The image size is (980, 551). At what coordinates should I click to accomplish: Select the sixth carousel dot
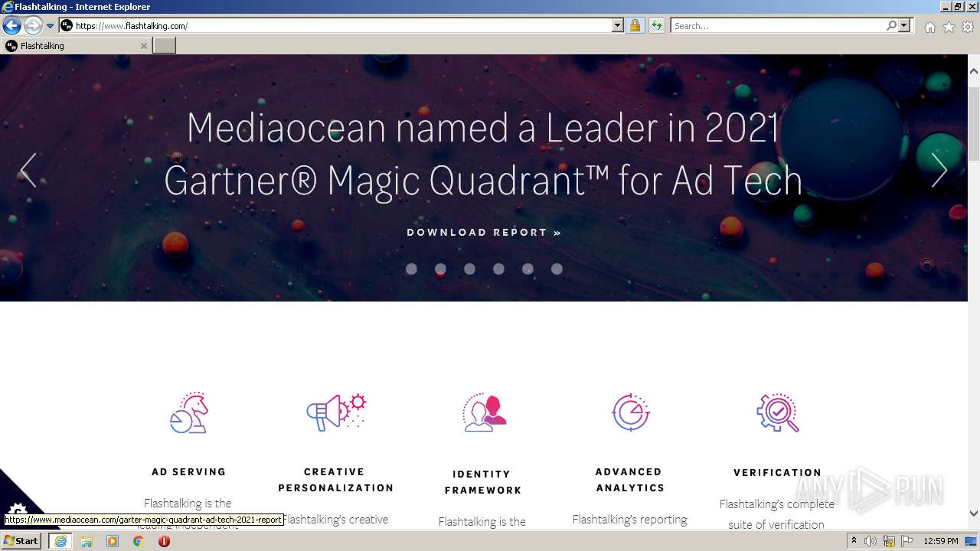[x=557, y=269]
